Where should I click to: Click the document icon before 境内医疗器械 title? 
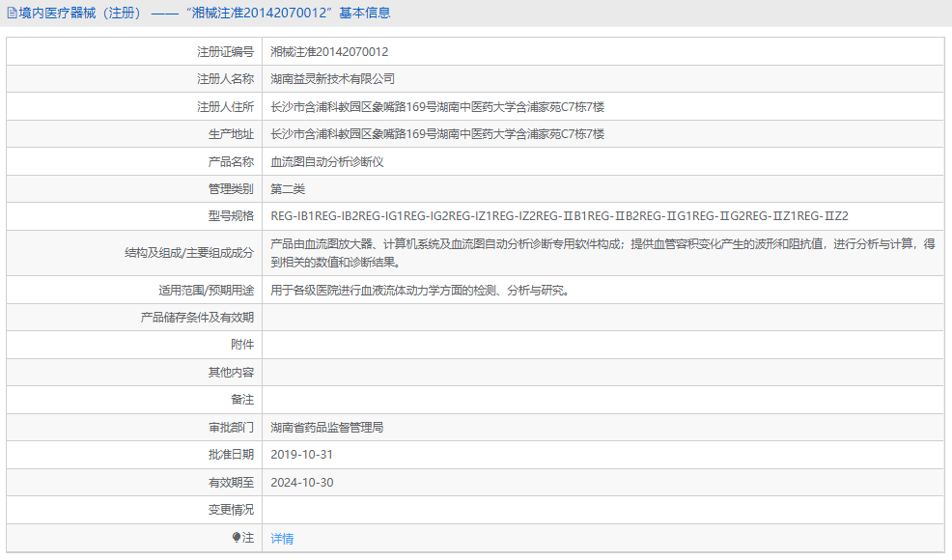12,13
